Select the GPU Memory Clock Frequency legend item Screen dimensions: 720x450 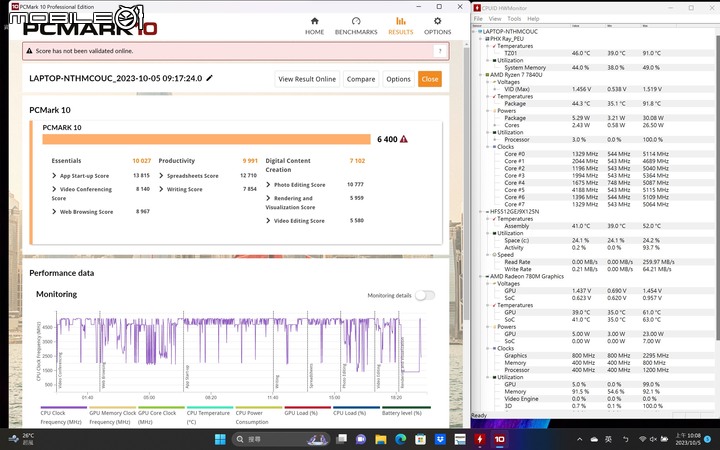(112, 415)
